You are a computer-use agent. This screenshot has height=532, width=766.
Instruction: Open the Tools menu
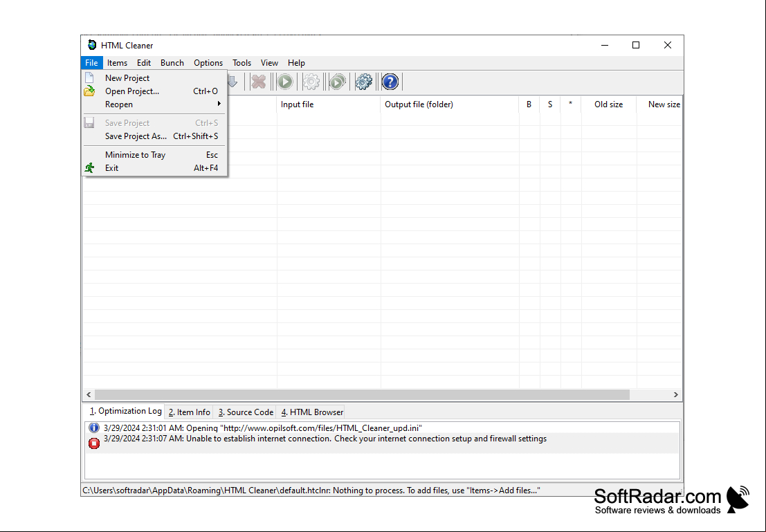coord(241,62)
